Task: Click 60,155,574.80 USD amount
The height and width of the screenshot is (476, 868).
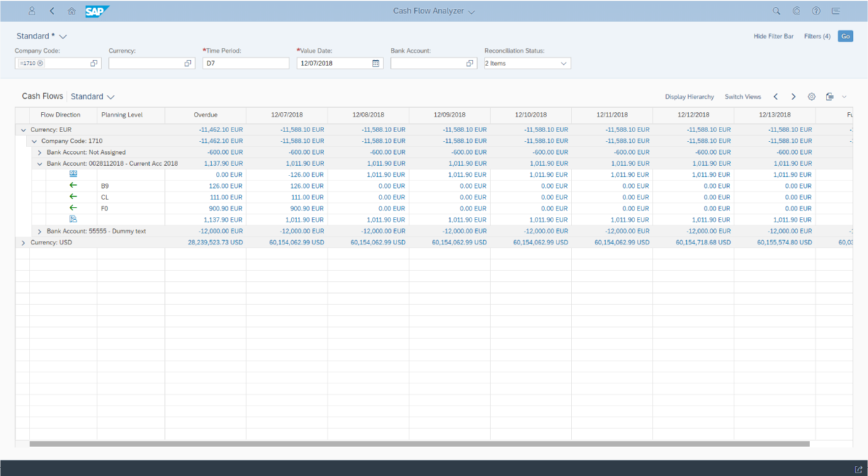Action: tap(784, 243)
